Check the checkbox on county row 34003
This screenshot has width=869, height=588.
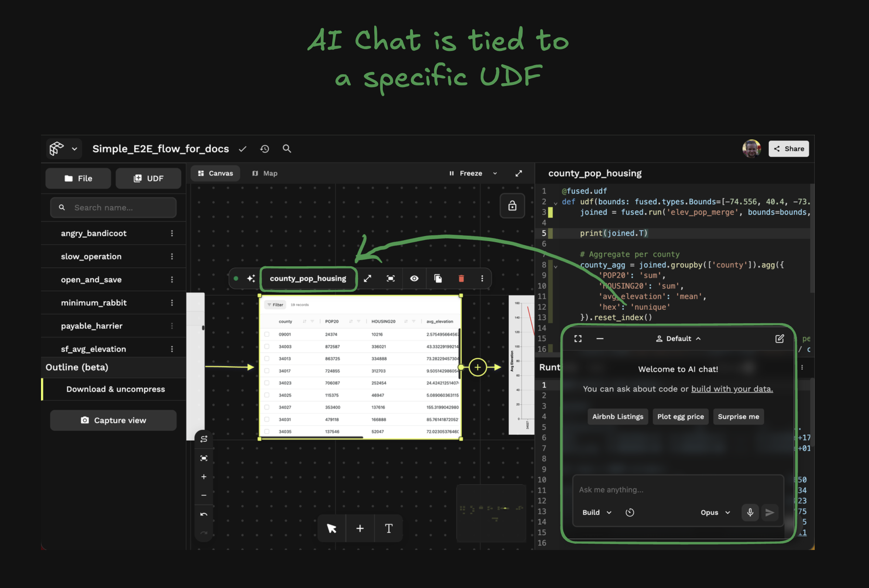[266, 346]
